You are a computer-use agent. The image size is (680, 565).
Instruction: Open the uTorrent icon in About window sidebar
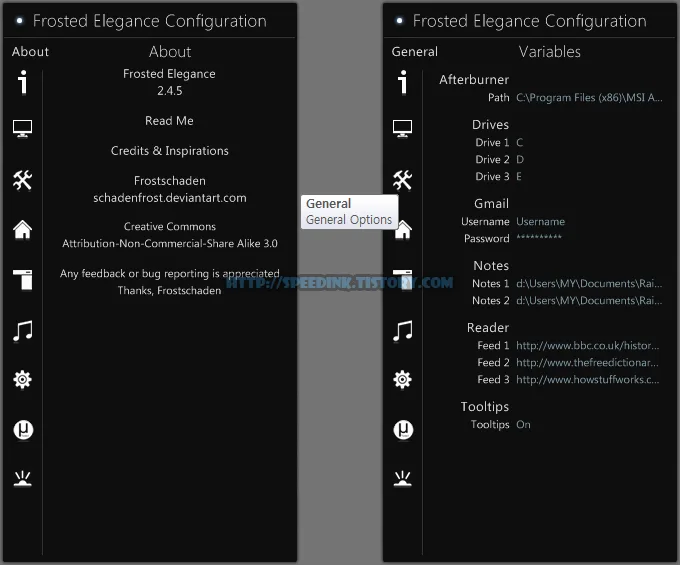(23, 430)
